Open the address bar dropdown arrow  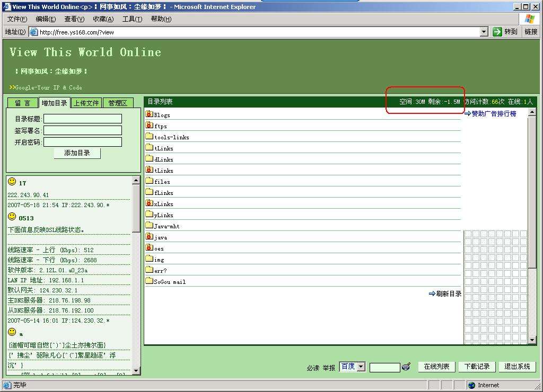pyautogui.click(x=484, y=32)
